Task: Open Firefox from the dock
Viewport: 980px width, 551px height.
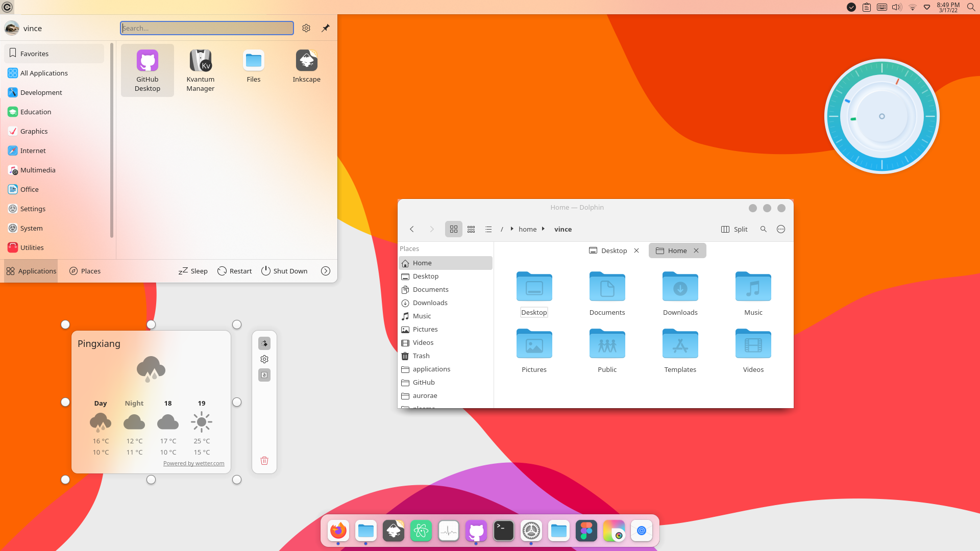Action: tap(338, 531)
